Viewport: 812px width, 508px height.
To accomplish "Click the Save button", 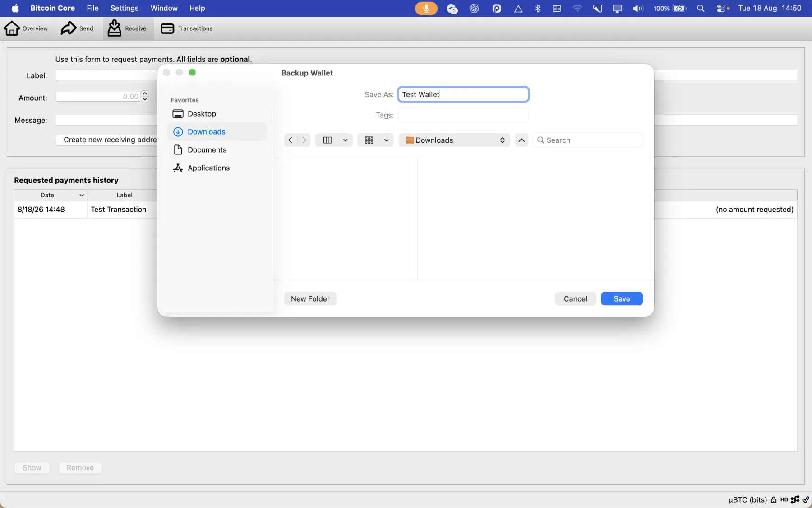I will pos(622,298).
